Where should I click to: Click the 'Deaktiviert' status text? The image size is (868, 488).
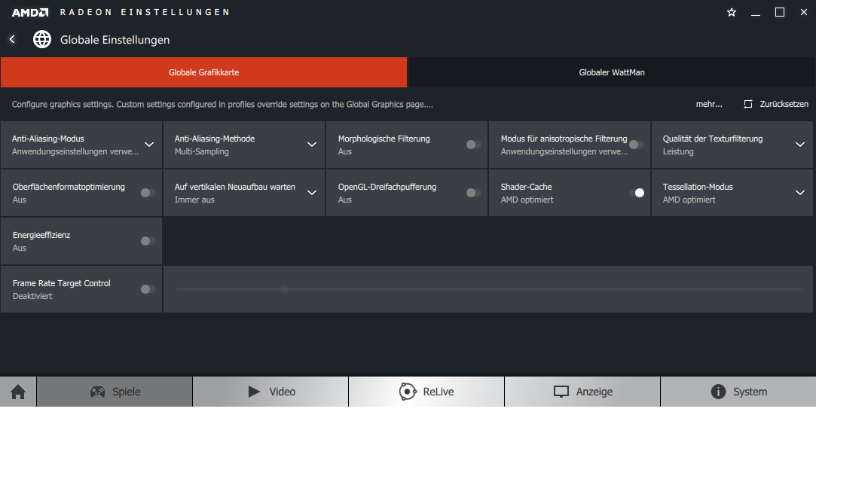point(32,296)
